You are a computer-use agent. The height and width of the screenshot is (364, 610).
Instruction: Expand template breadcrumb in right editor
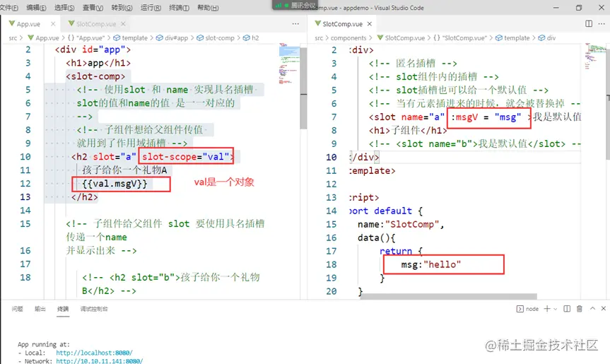[512, 38]
